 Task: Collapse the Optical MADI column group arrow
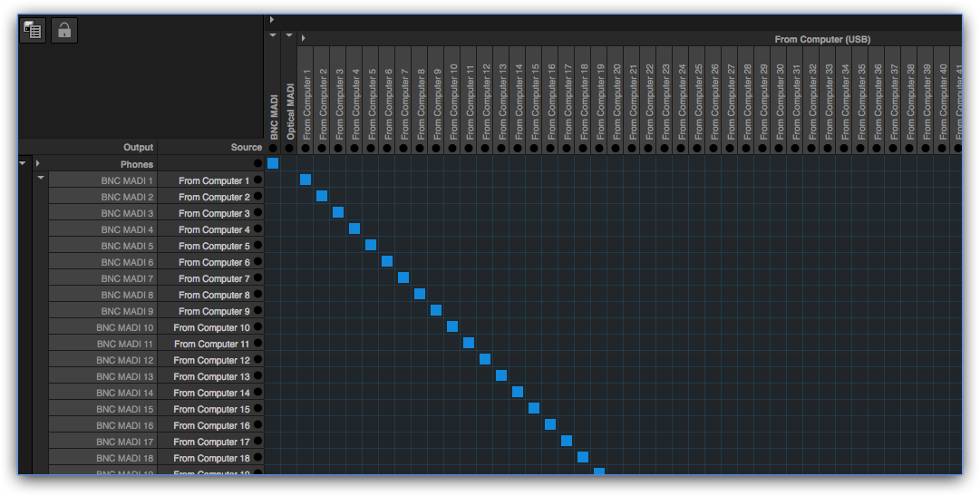pos(289,35)
